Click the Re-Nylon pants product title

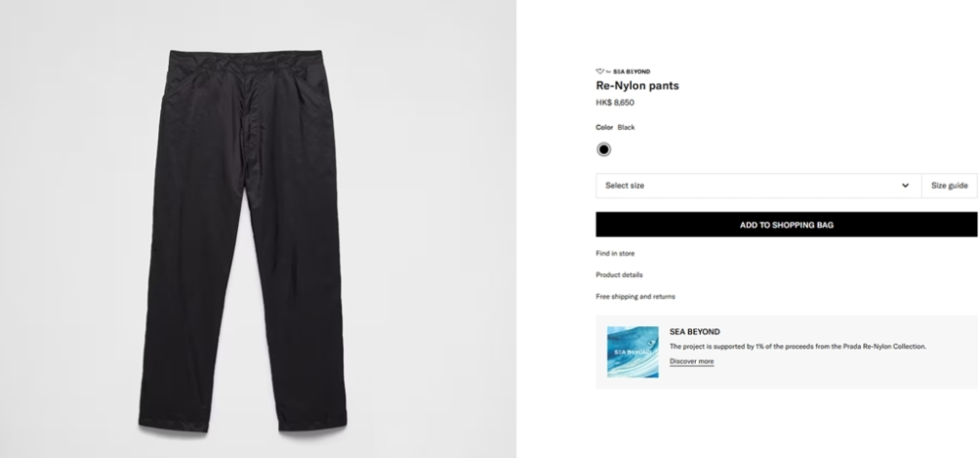(x=637, y=86)
